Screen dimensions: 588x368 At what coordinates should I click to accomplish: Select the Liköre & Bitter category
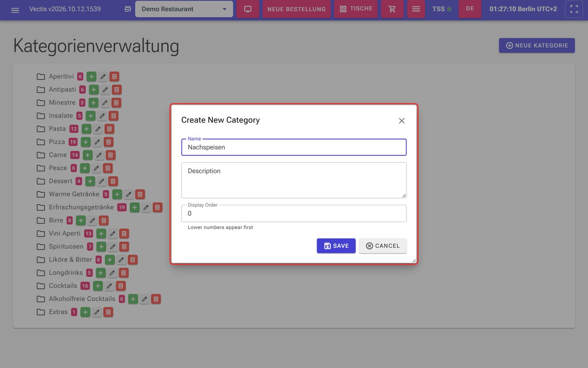pyautogui.click(x=71, y=260)
